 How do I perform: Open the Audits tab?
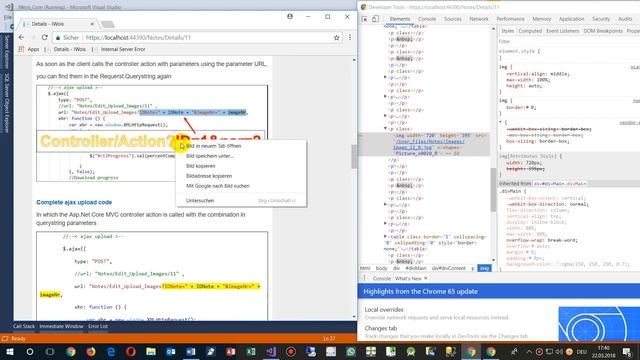pyautogui.click(x=625, y=19)
